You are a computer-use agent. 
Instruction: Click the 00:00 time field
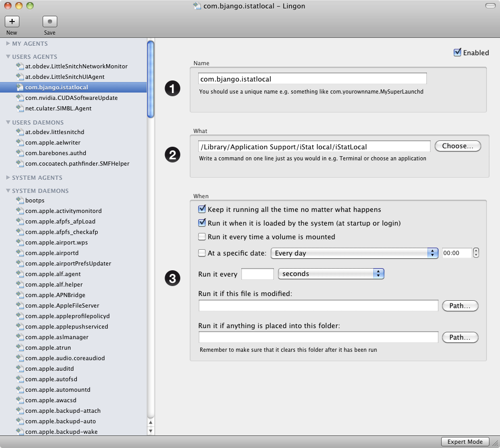point(457,253)
